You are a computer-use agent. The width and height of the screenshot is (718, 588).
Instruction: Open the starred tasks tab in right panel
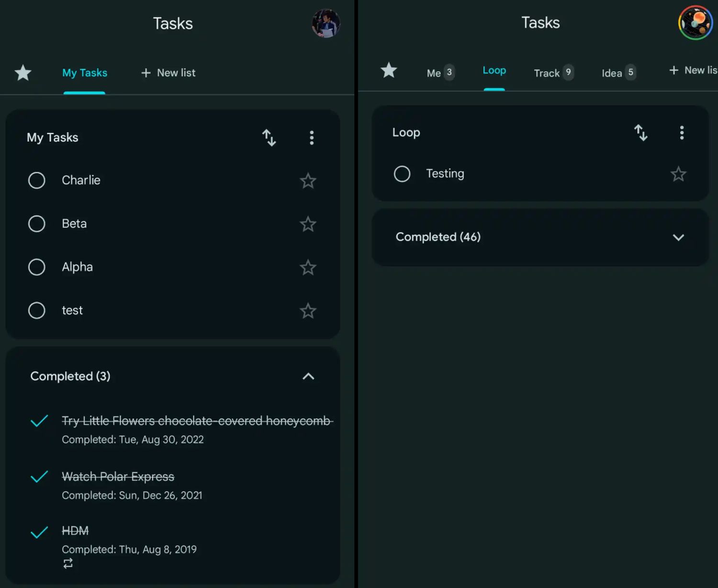(x=389, y=70)
